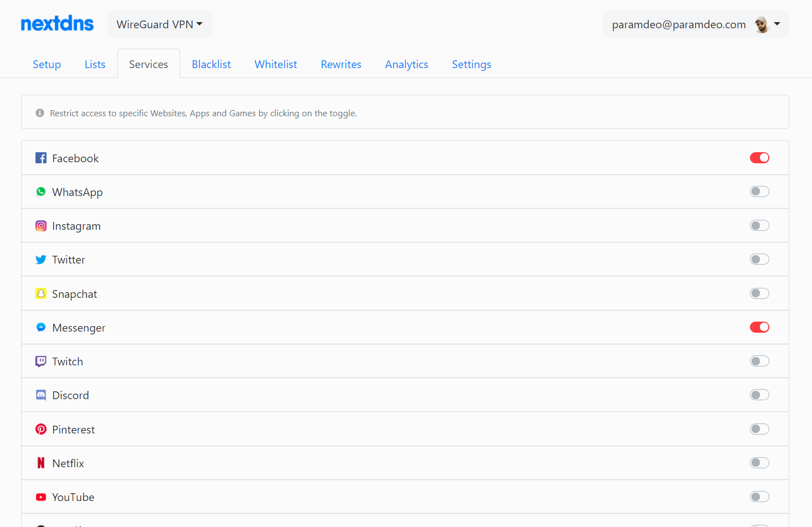The height and width of the screenshot is (527, 812).
Task: Enable the Twitch block toggle
Action: click(759, 361)
